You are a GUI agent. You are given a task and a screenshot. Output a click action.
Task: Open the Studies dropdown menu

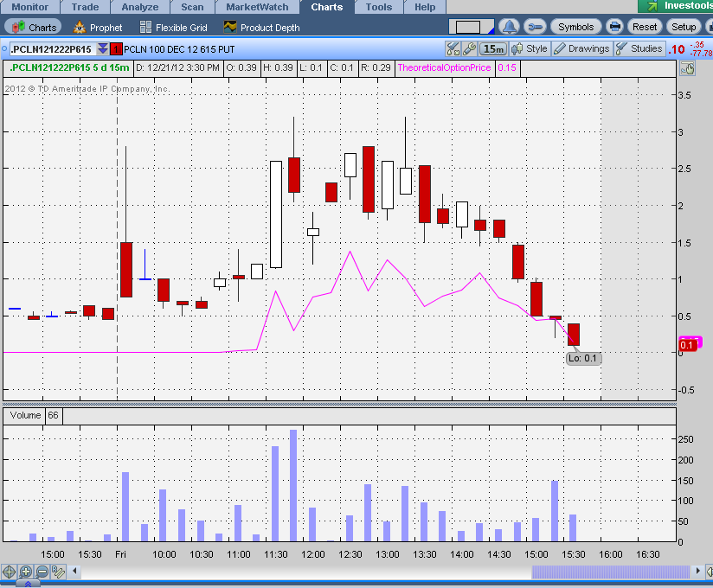(x=639, y=48)
